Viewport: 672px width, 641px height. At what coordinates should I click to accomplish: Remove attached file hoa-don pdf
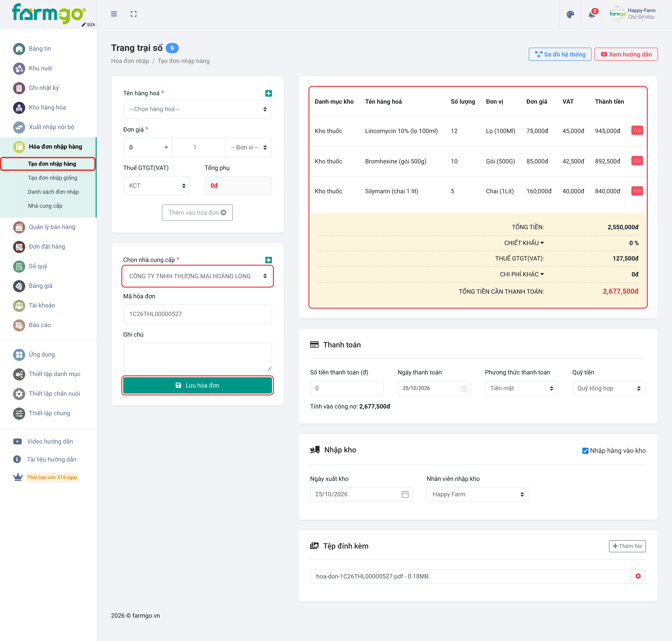coord(638,576)
